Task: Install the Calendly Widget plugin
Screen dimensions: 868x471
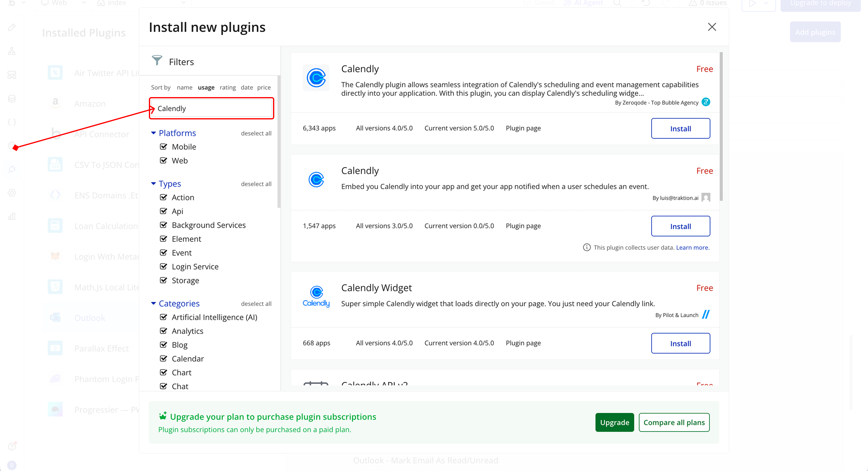Action: tap(680, 343)
